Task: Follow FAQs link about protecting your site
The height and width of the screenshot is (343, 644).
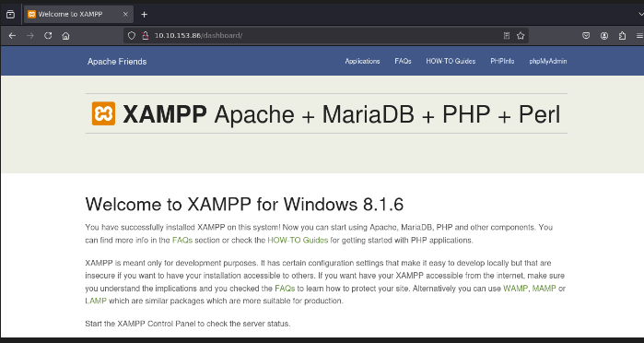Action: (285, 289)
